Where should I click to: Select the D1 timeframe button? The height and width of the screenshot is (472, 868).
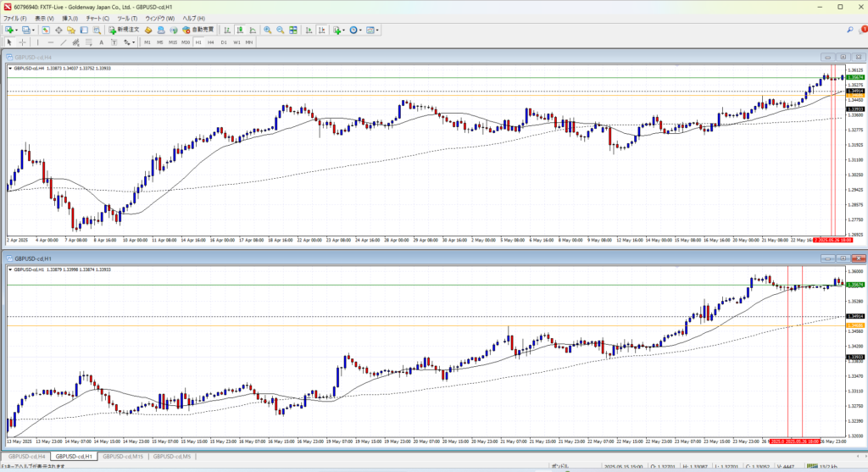click(224, 42)
